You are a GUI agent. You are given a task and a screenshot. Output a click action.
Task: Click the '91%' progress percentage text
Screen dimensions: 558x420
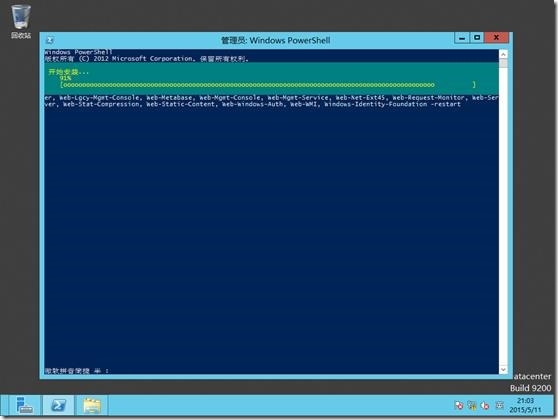click(x=65, y=78)
